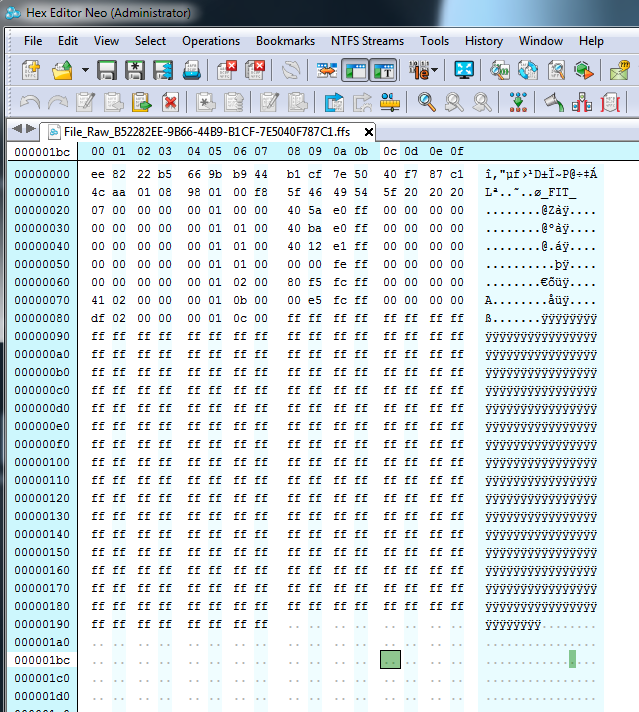Screen dimensions: 639x712
Task: Open the NTFS Streams menu
Action: pos(367,41)
